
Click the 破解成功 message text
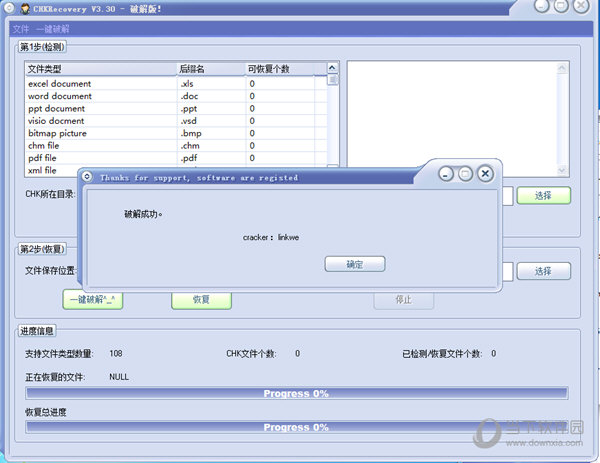tap(143, 214)
